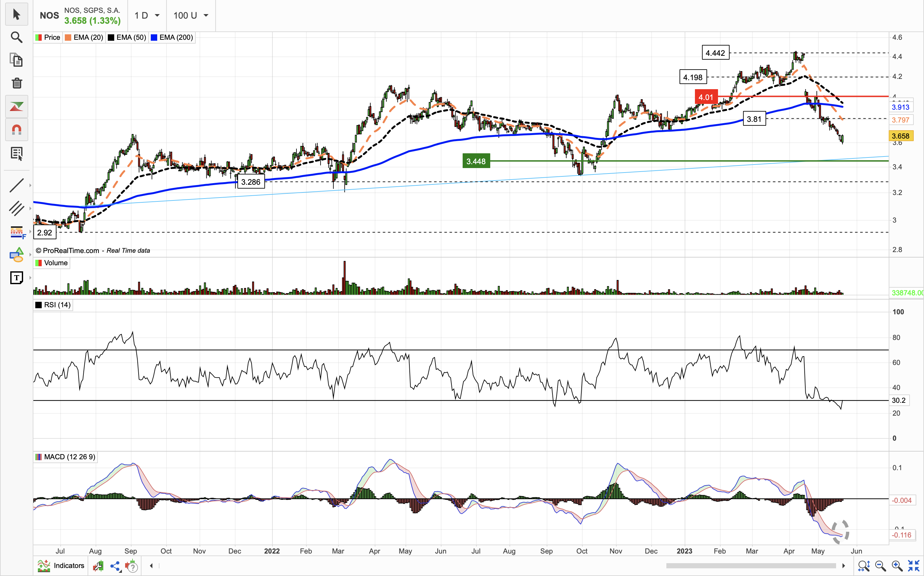The image size is (924, 576).
Task: Select the parallel channel lines tool
Action: pyautogui.click(x=16, y=208)
